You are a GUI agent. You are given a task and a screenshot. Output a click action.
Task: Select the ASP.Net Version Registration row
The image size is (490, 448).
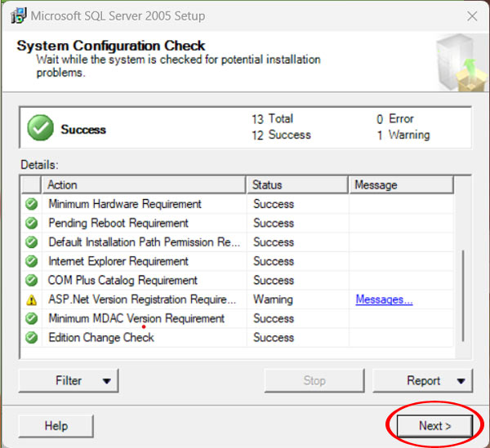tap(238, 299)
